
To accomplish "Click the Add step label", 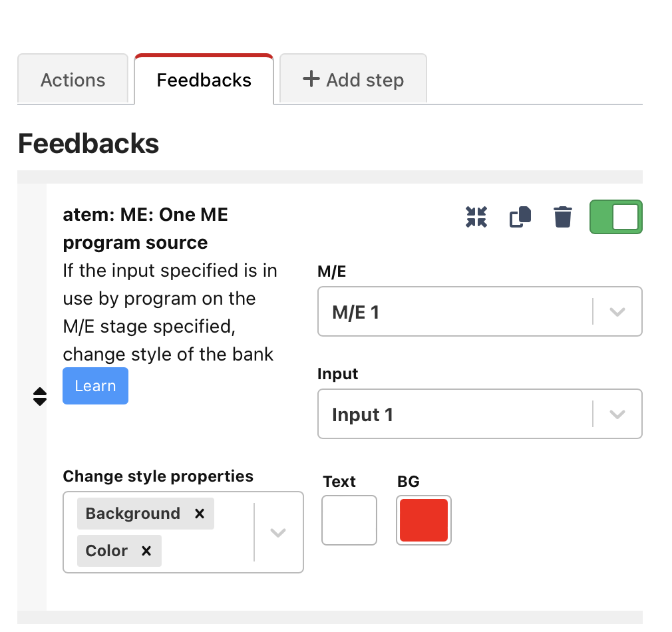I will (364, 79).
